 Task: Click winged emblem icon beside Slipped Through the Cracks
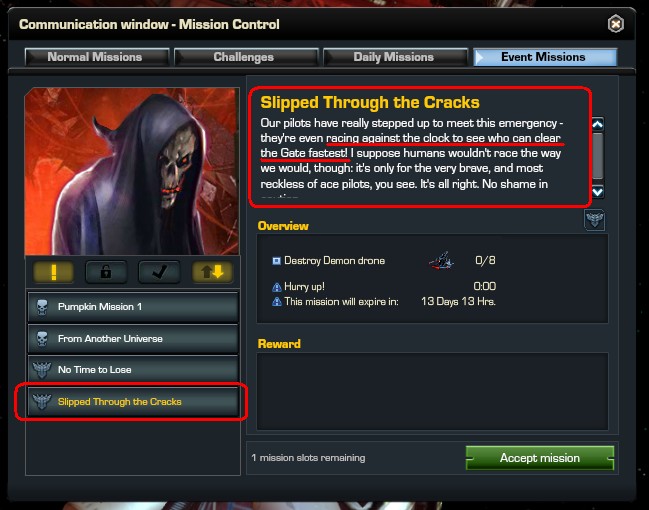[42, 402]
